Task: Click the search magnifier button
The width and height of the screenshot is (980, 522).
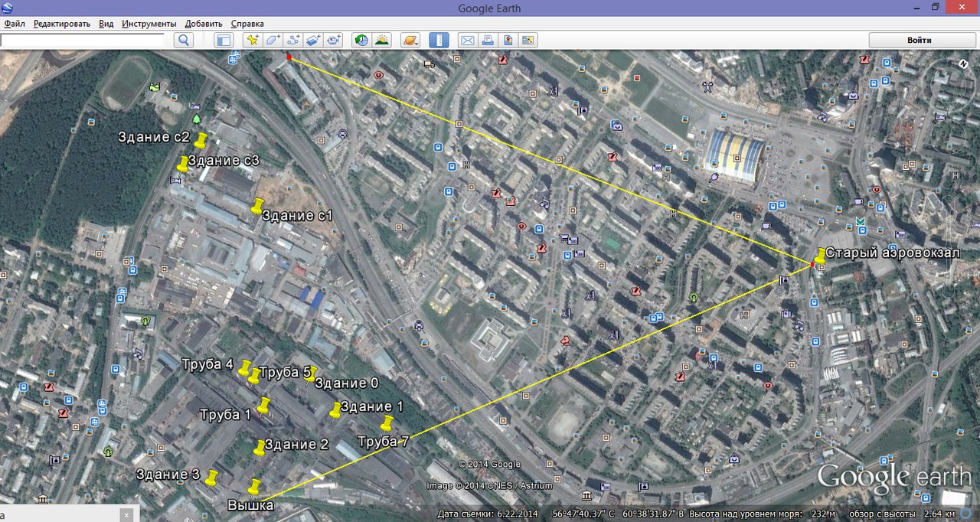Action: click(x=184, y=41)
